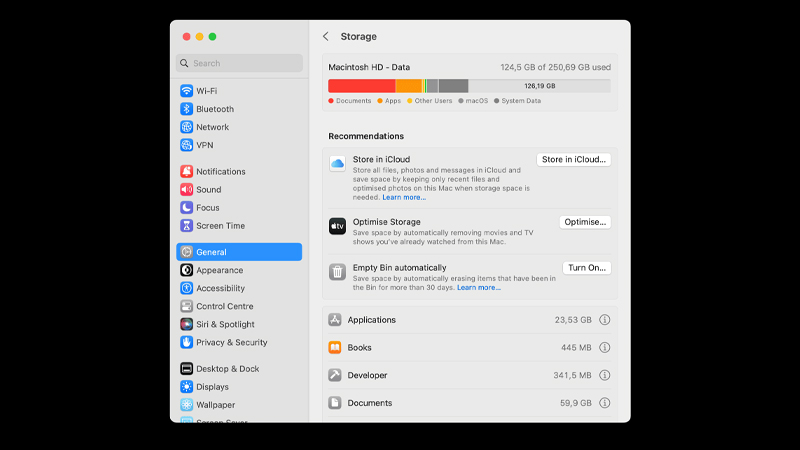Open info for Applications storage

click(605, 320)
